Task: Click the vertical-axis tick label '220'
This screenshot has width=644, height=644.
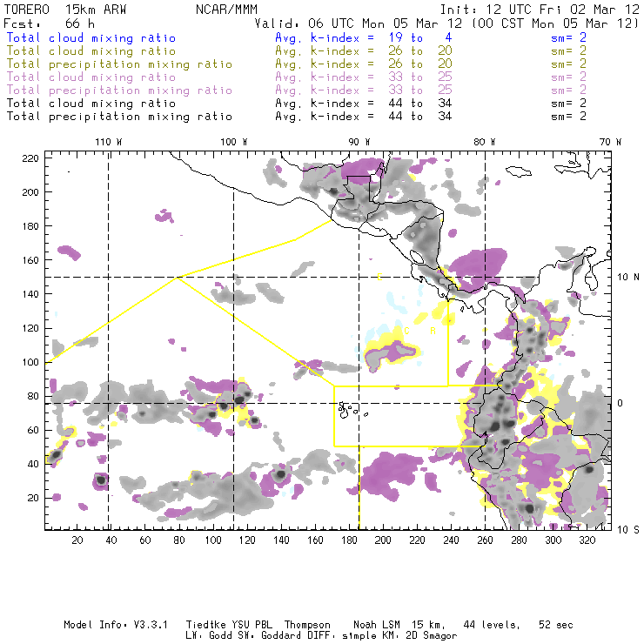Action: [x=30, y=158]
